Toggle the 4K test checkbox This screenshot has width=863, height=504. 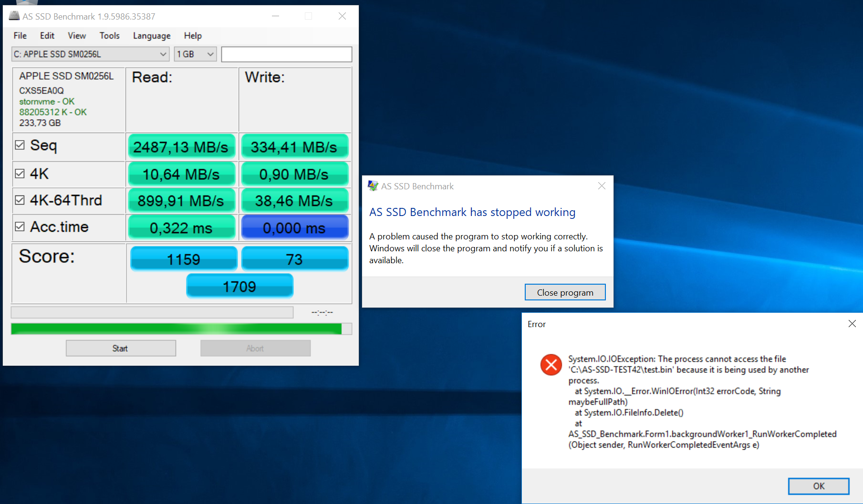[x=20, y=174]
